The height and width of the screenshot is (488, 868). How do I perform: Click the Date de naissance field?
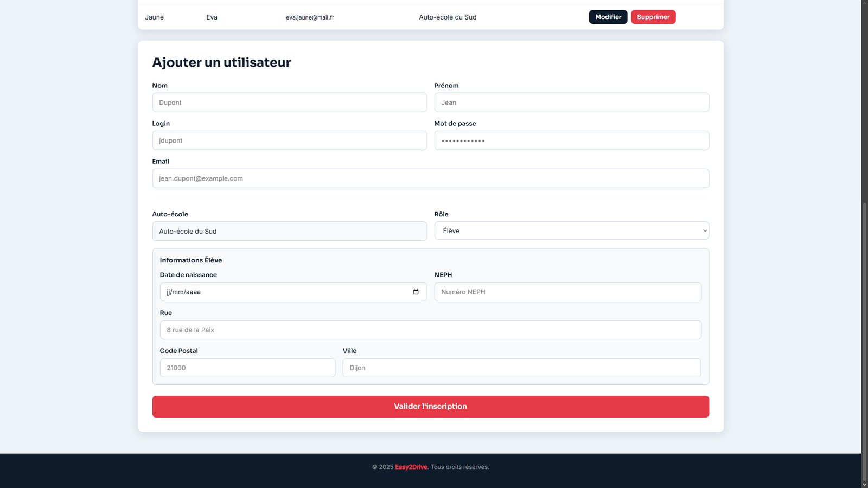pos(293,292)
